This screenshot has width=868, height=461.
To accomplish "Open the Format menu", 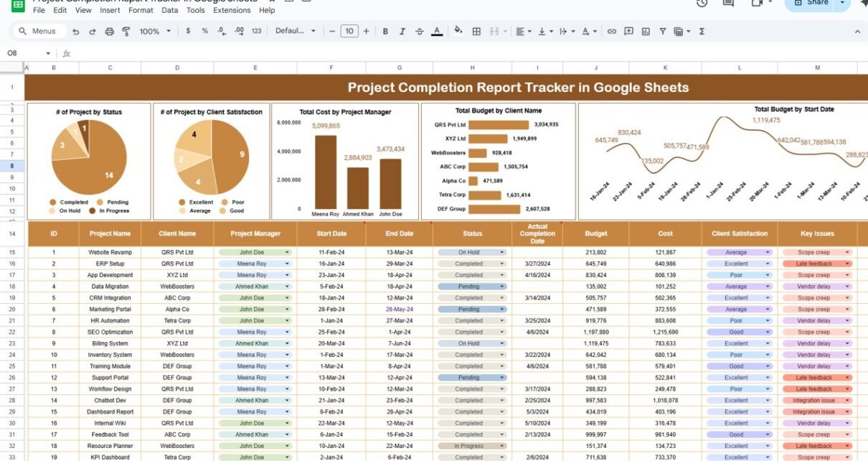I will point(141,11).
